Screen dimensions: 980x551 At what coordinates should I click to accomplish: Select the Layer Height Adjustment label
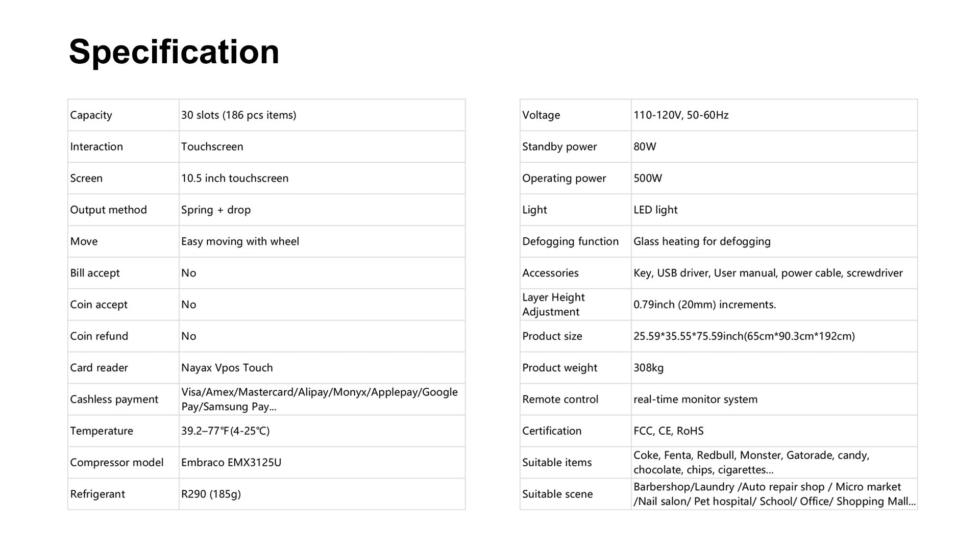point(553,305)
